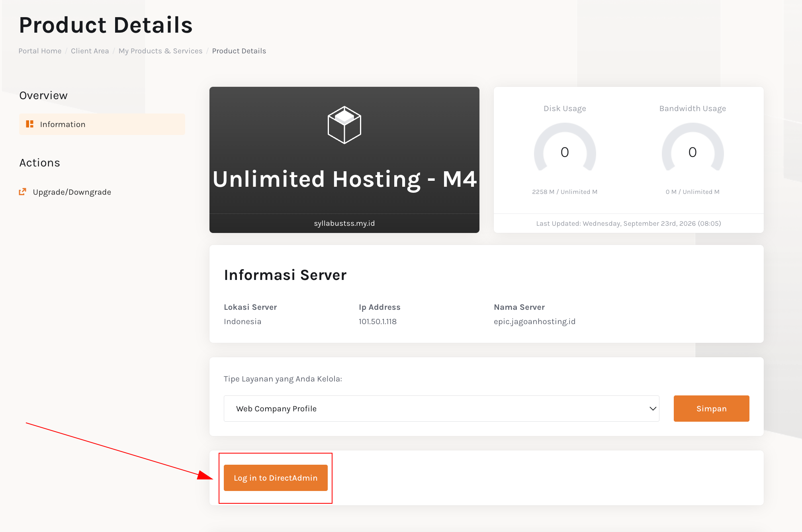Click the Disk Usage title
802x532 pixels.
(565, 108)
